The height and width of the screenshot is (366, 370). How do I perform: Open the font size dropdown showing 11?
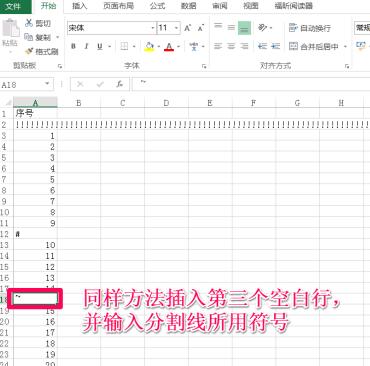click(177, 28)
